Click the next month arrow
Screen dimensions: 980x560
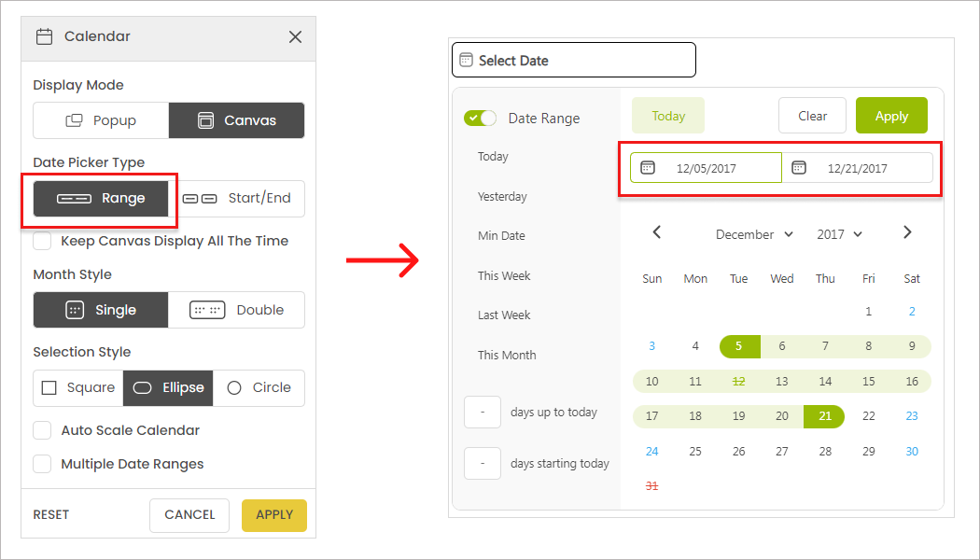coord(907,232)
